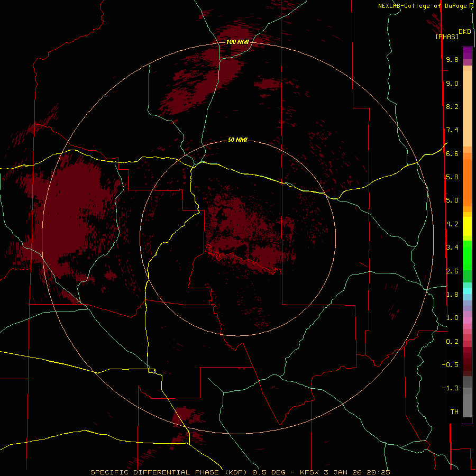476x476 pixels.
Task: Click the 8.2 scale value
Action: [x=452, y=106]
